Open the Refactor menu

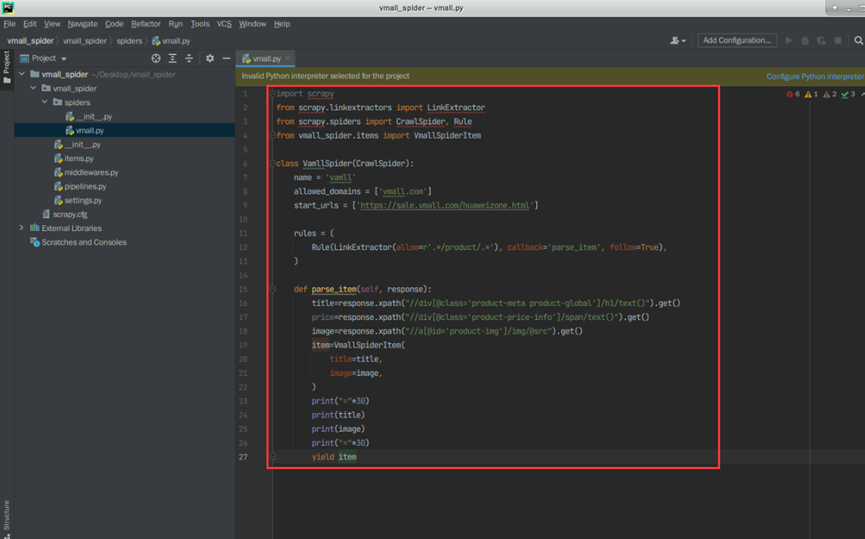tap(145, 24)
